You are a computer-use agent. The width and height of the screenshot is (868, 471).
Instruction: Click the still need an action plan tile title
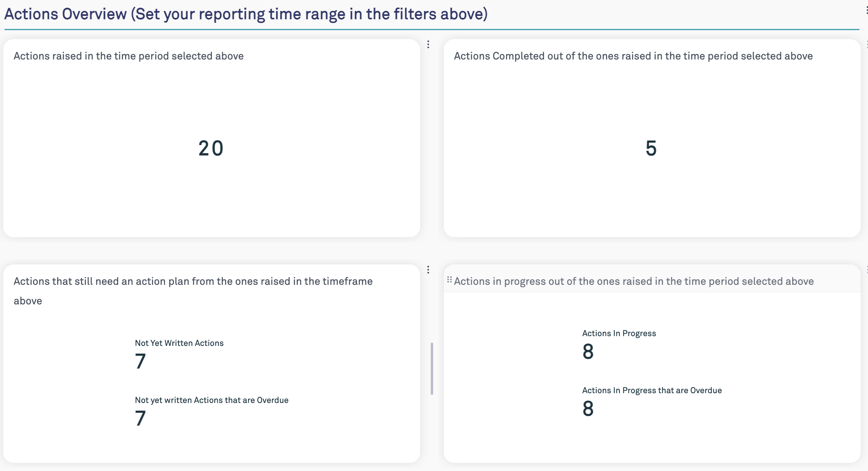click(x=193, y=291)
